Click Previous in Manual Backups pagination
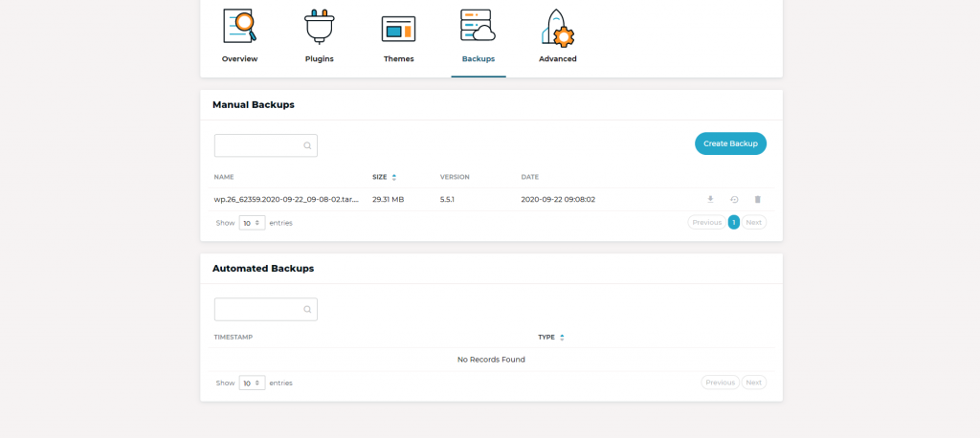 pyautogui.click(x=707, y=223)
